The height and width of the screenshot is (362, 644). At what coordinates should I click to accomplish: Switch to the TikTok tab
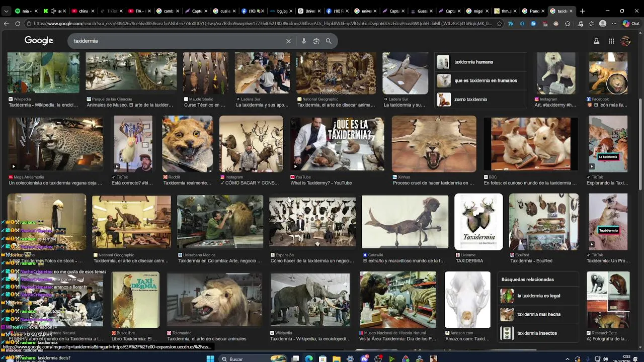click(x=110, y=11)
